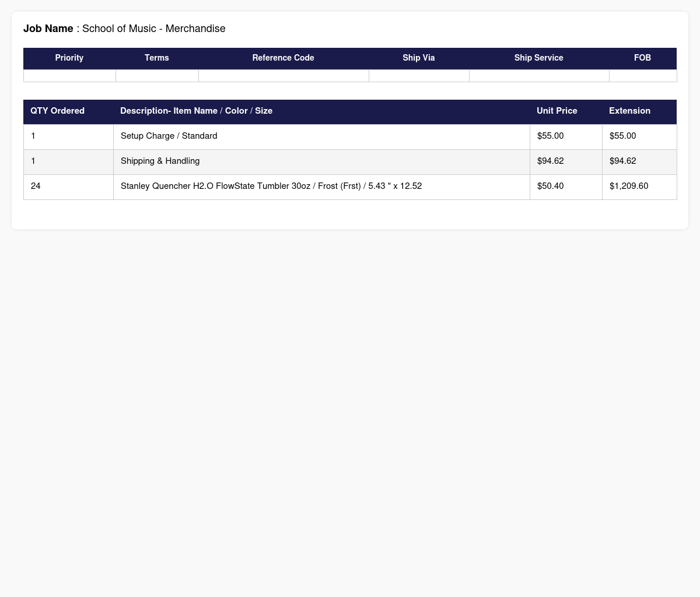Select the Setup Charge / Standard row
The width and height of the screenshot is (700, 597).
click(x=350, y=136)
